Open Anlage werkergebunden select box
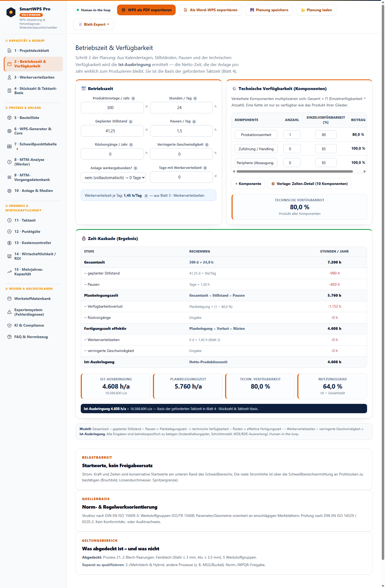385x588 pixels. point(113,177)
